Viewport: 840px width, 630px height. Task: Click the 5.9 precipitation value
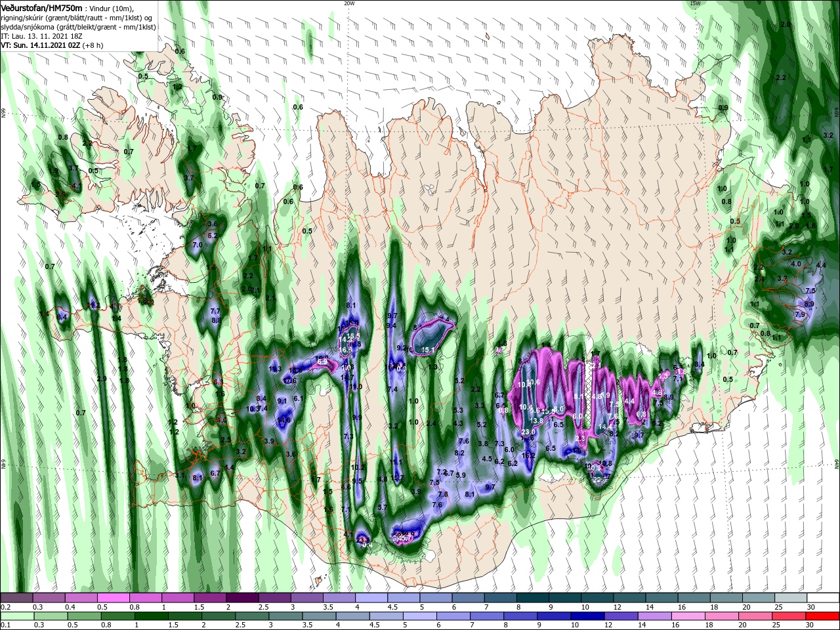pos(461,475)
